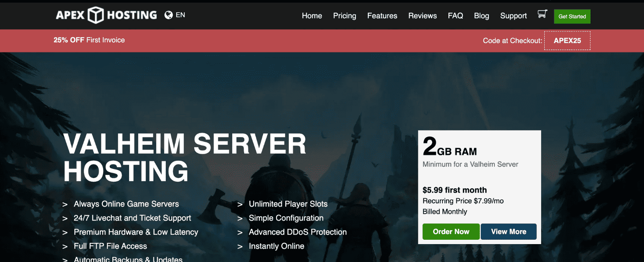
Task: View the Reviews page
Action: pyautogui.click(x=422, y=16)
